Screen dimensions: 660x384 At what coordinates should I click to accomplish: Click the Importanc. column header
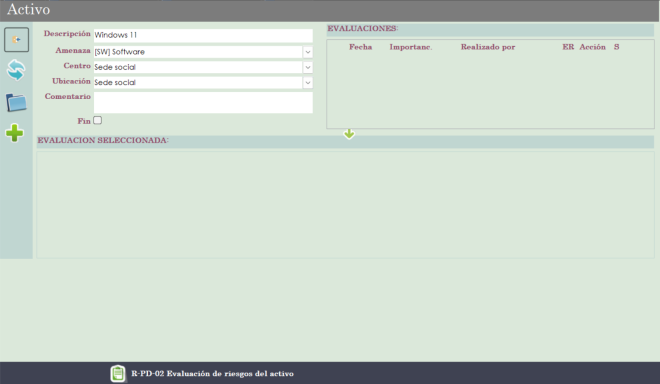pos(411,47)
